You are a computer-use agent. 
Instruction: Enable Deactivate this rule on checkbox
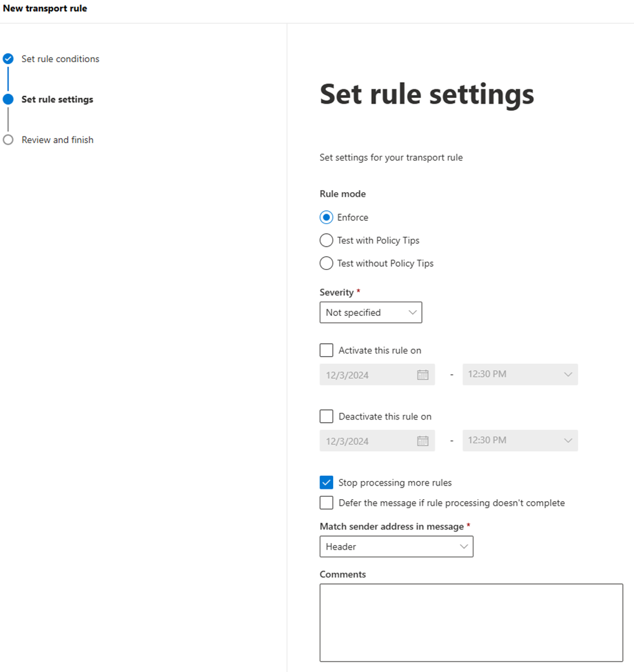coord(327,416)
